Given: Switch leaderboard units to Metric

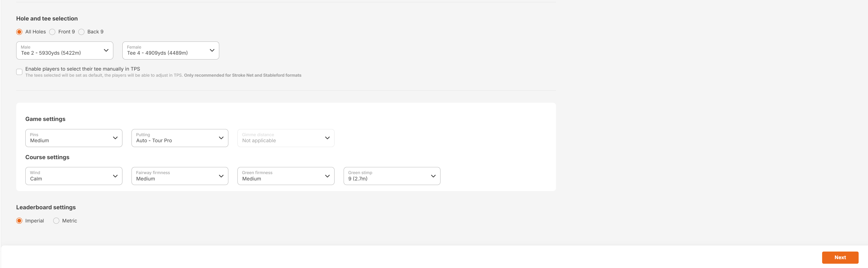Looking at the screenshot, I should coord(56,221).
